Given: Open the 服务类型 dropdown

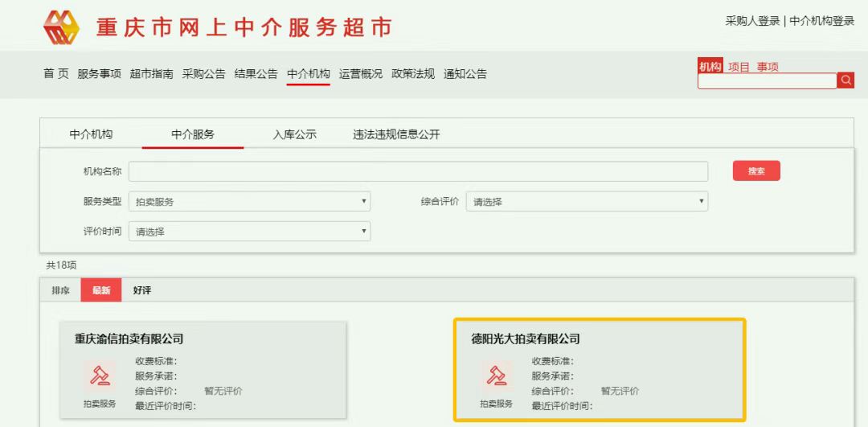Looking at the screenshot, I should [x=249, y=202].
